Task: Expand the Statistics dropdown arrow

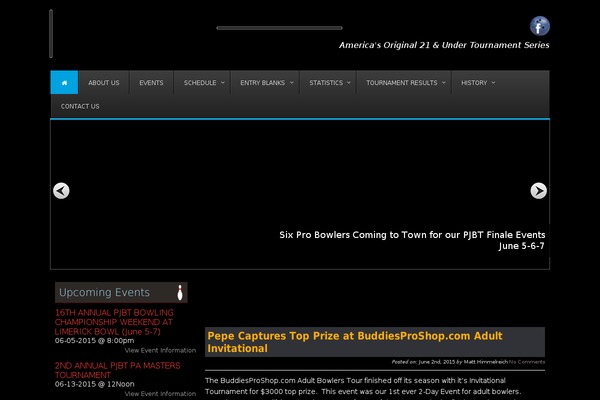Action: (349, 83)
